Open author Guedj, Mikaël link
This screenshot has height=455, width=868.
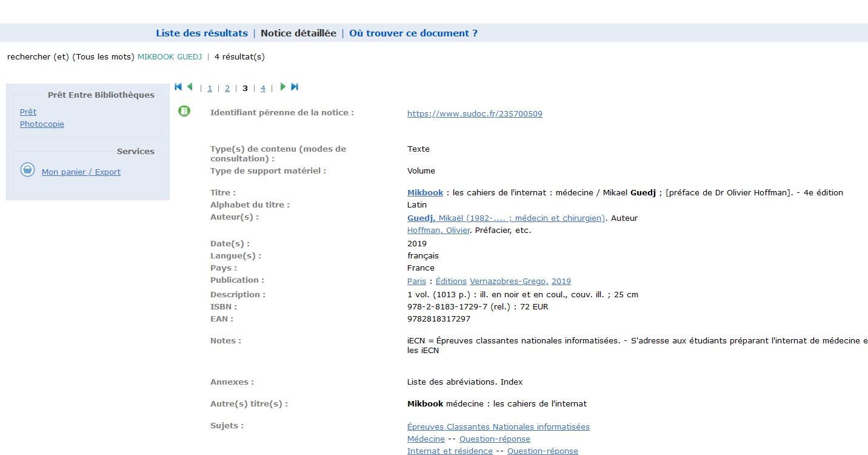pyautogui.click(x=506, y=218)
